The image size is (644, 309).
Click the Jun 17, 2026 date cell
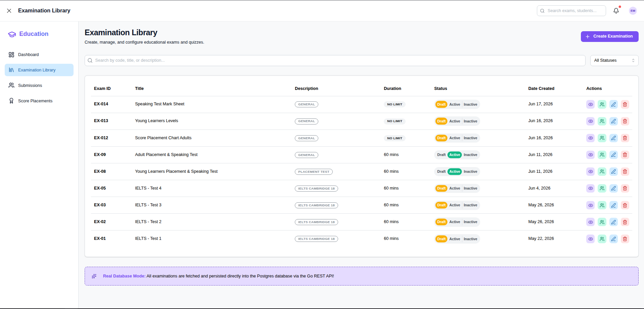tap(540, 104)
